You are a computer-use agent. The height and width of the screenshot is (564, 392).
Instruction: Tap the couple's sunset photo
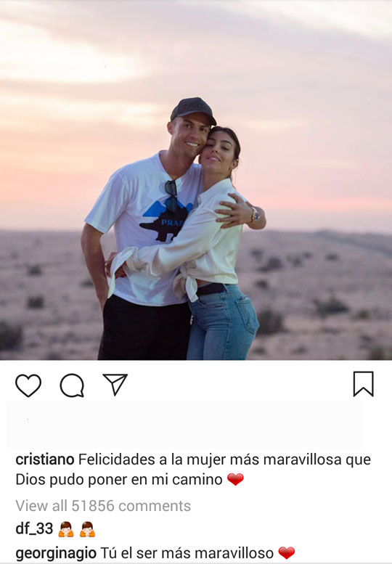click(196, 180)
